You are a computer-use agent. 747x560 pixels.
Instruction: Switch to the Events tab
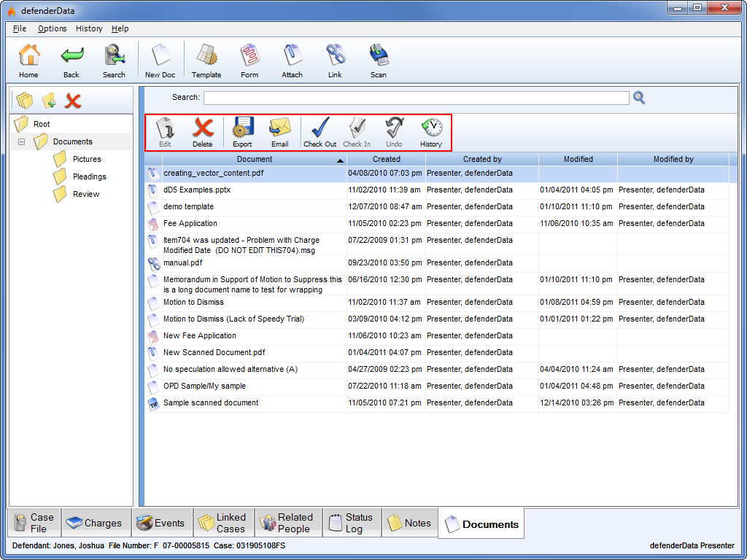(x=162, y=523)
